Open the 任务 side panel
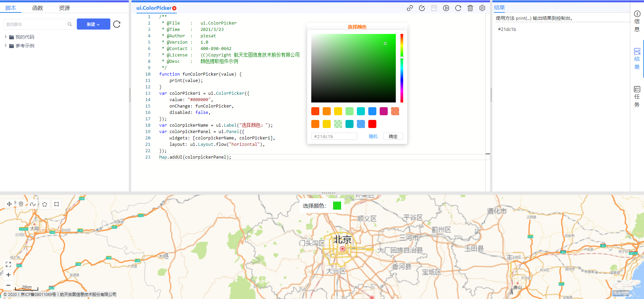This screenshot has width=644, height=299. click(637, 96)
